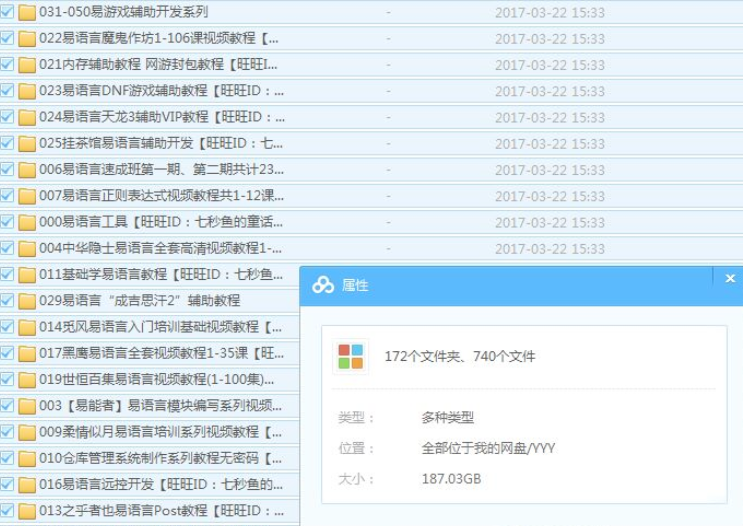The height and width of the screenshot is (526, 743).
Task: Click the size value 187.03GB
Action: [451, 479]
